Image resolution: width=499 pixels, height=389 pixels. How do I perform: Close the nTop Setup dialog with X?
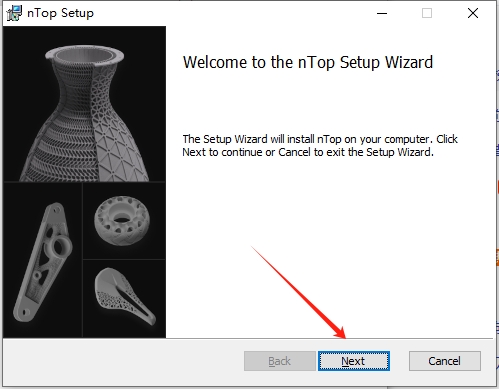pyautogui.click(x=473, y=13)
